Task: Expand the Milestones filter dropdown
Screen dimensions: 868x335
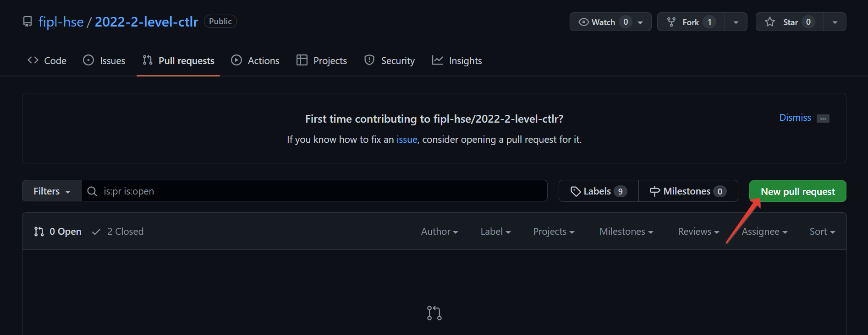Action: [626, 232]
